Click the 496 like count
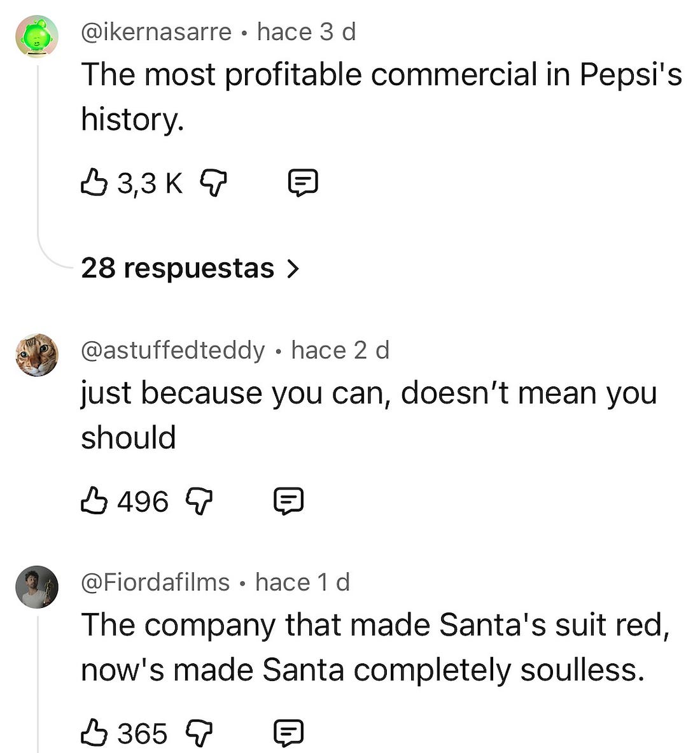Image resolution: width=700 pixels, height=753 pixels. pos(143,502)
